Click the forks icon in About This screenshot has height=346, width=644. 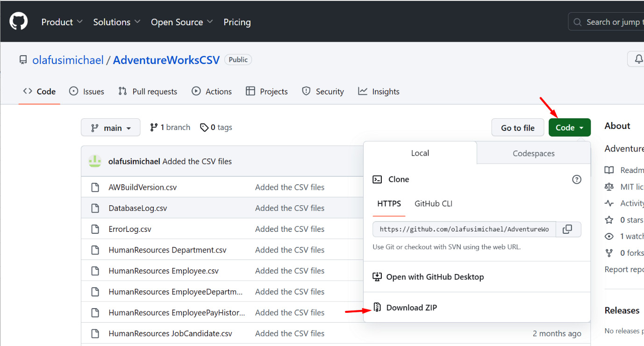tap(609, 253)
